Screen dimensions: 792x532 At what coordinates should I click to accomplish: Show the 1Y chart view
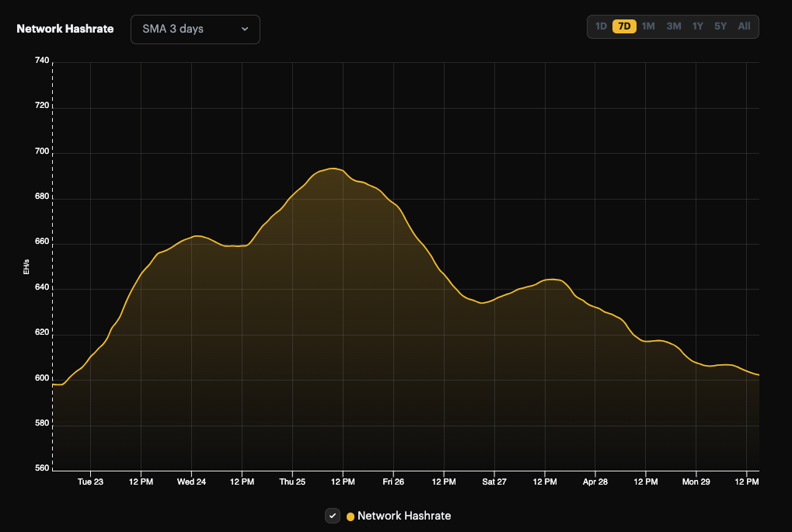(696, 26)
